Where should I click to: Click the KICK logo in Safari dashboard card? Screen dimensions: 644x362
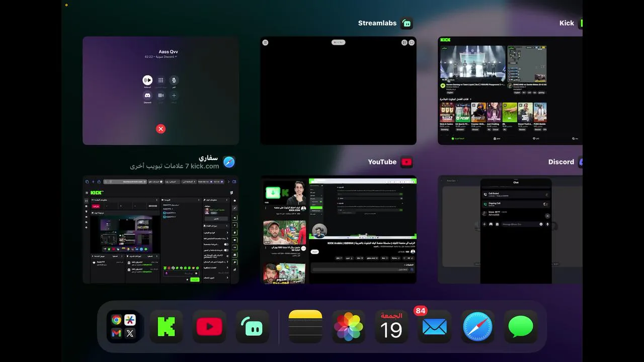[x=97, y=193]
